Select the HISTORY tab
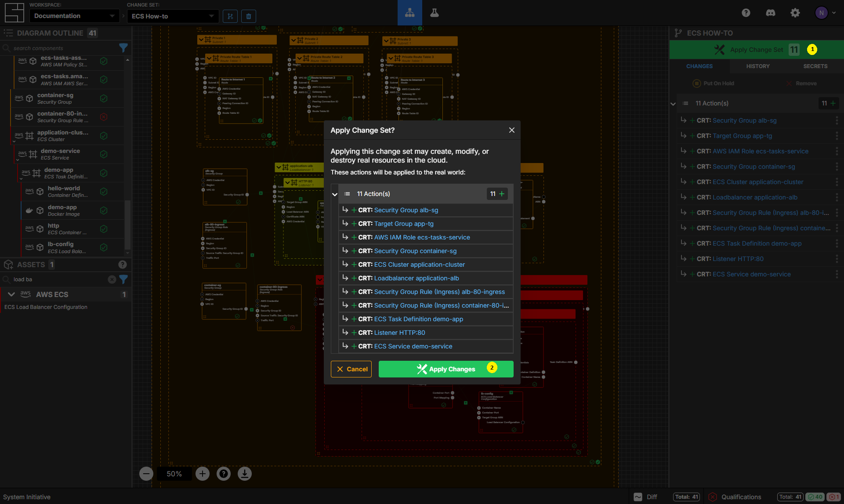Viewport: 844px width, 504px height. pos(757,66)
